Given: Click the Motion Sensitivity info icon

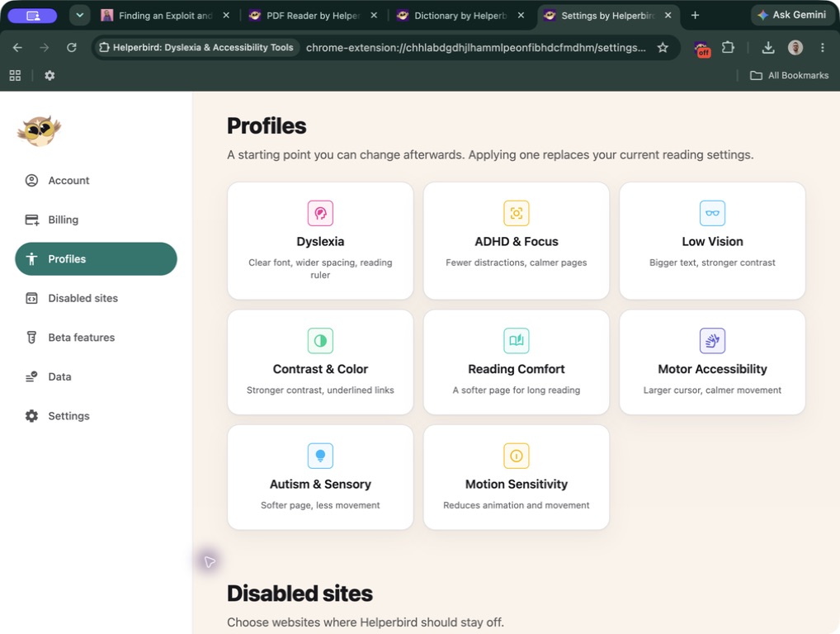Looking at the screenshot, I should tap(517, 456).
